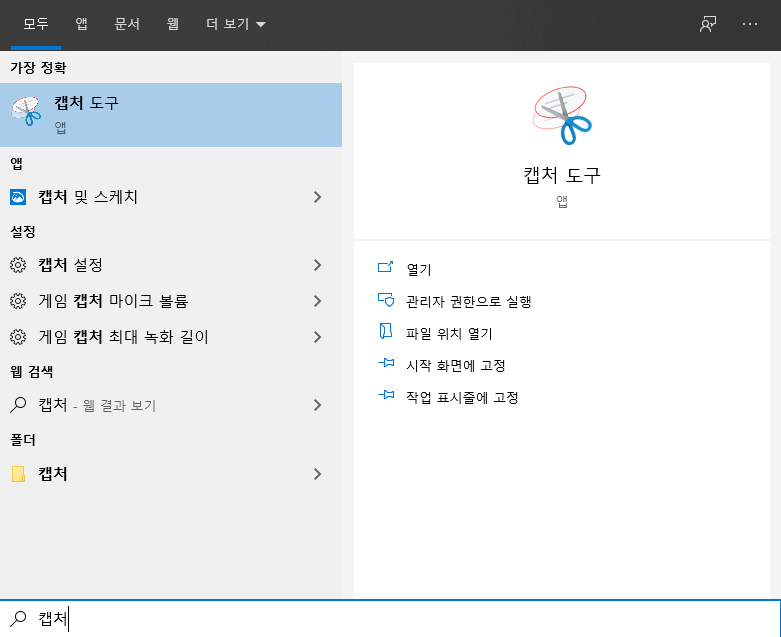Expand 게임 캡처 최대 녹화 길이 arrow

click(317, 337)
